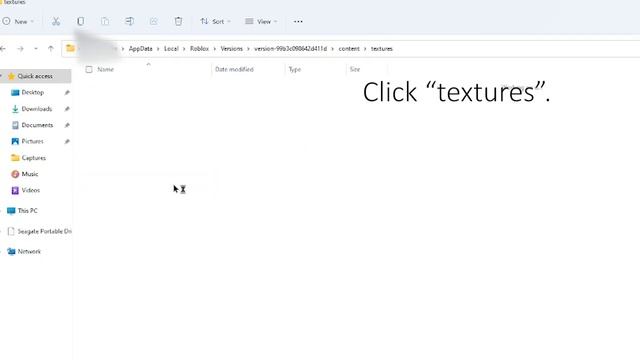Click the Delete trash icon

(178, 21)
